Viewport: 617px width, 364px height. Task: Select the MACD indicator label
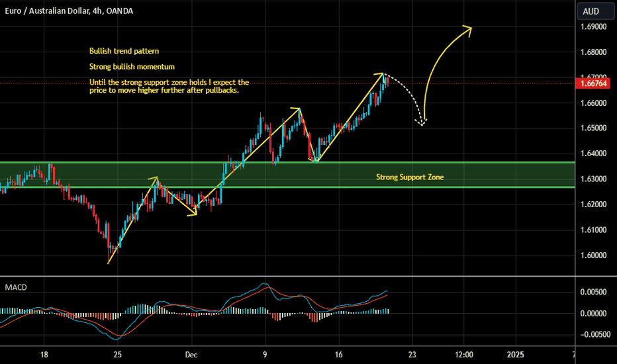(16, 287)
